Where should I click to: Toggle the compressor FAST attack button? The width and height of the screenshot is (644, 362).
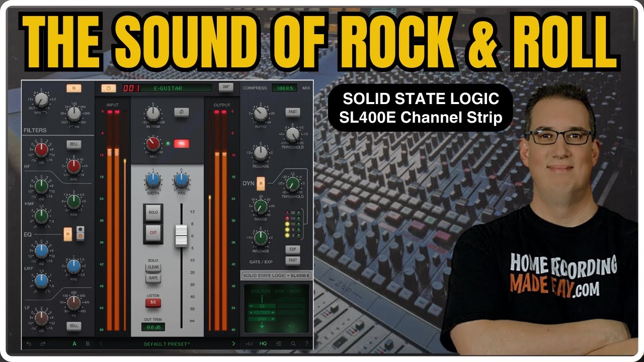(292, 112)
